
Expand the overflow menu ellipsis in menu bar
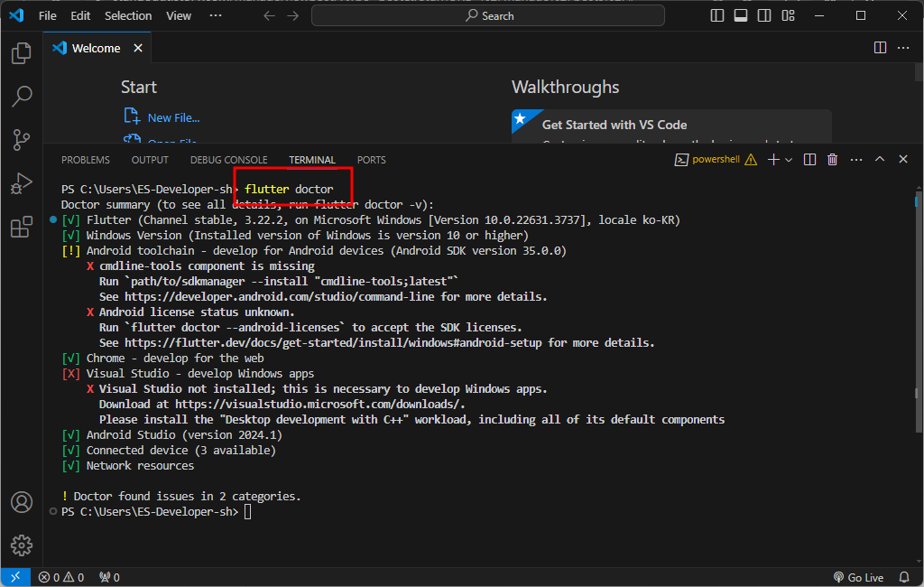[216, 16]
